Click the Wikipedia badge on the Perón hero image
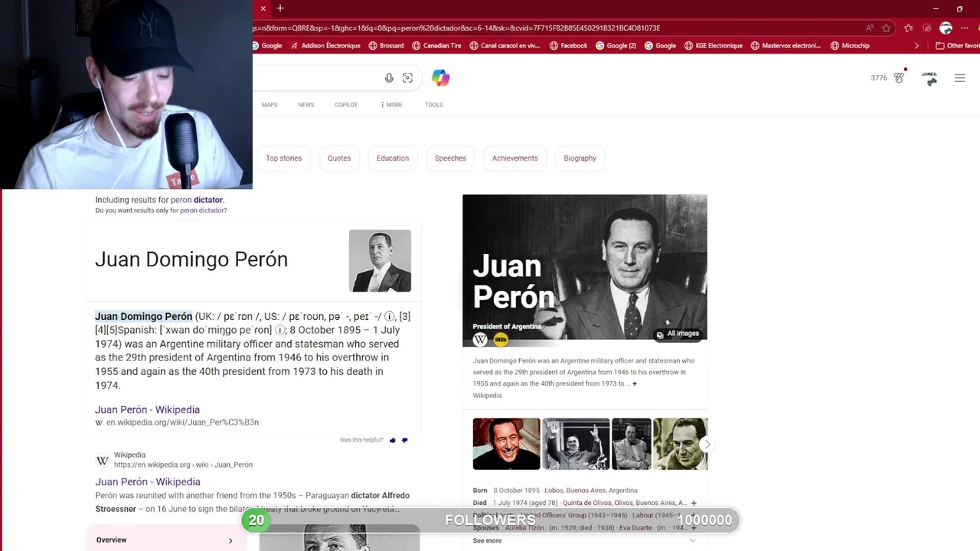 (x=480, y=339)
